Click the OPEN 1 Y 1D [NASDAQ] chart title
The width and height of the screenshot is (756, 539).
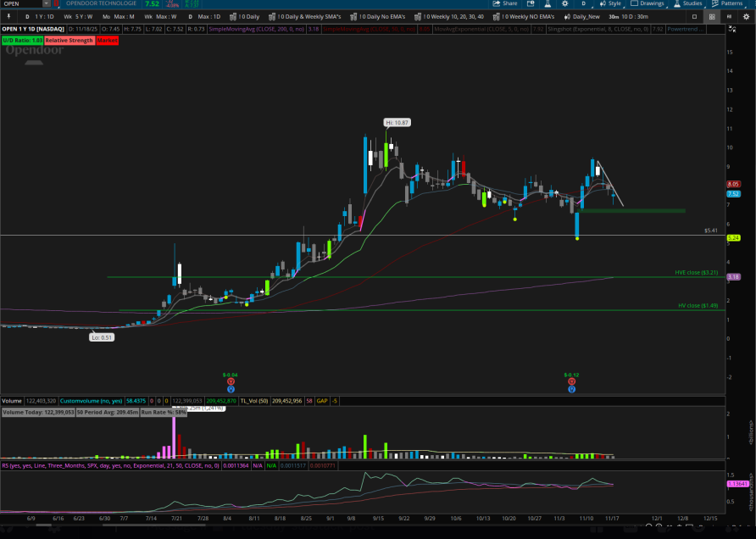coord(33,29)
